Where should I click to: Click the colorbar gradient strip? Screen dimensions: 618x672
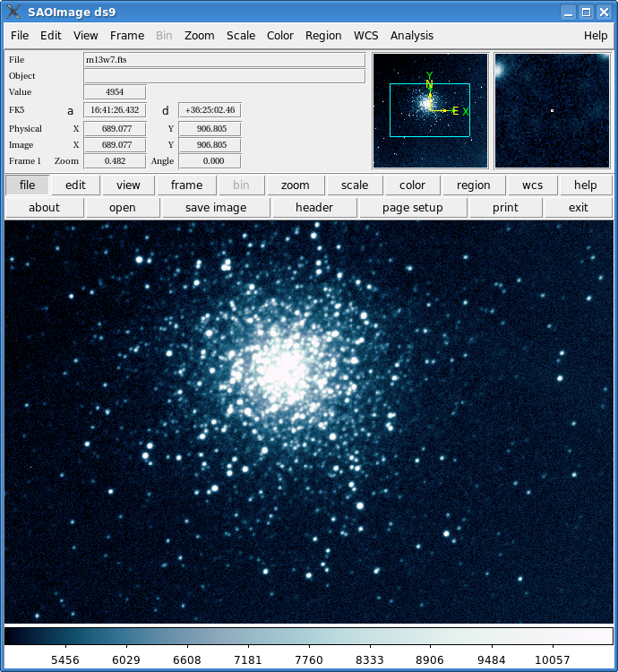[308, 635]
